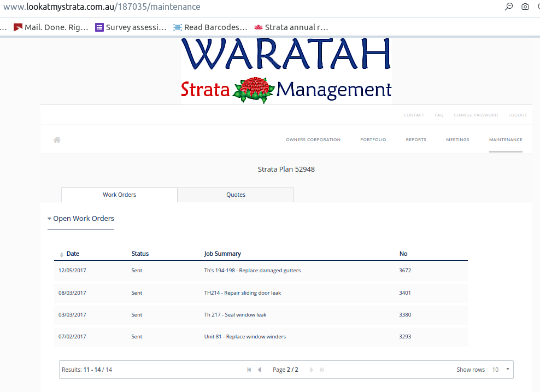Go to first page of results

(x=249, y=370)
